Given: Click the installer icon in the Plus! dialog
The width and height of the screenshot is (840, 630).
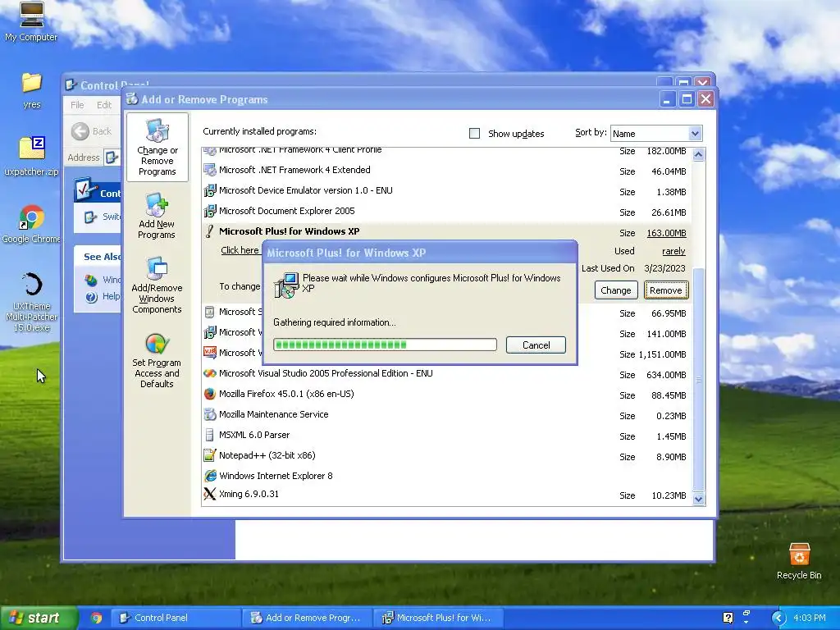Looking at the screenshot, I should point(286,285).
